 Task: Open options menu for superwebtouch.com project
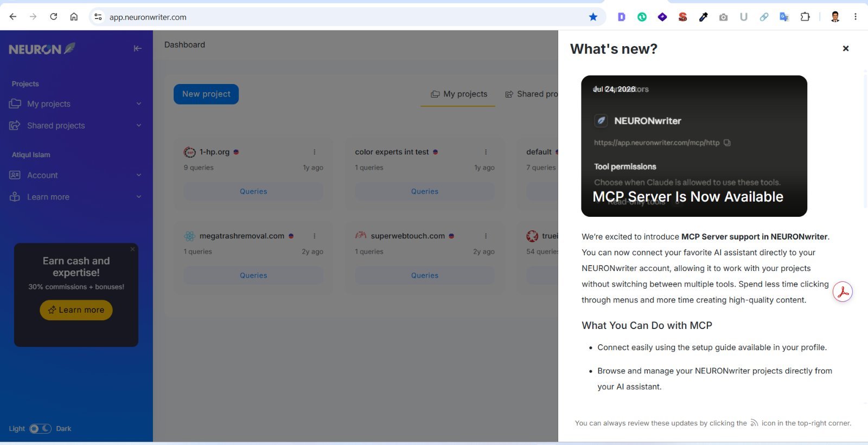click(486, 236)
